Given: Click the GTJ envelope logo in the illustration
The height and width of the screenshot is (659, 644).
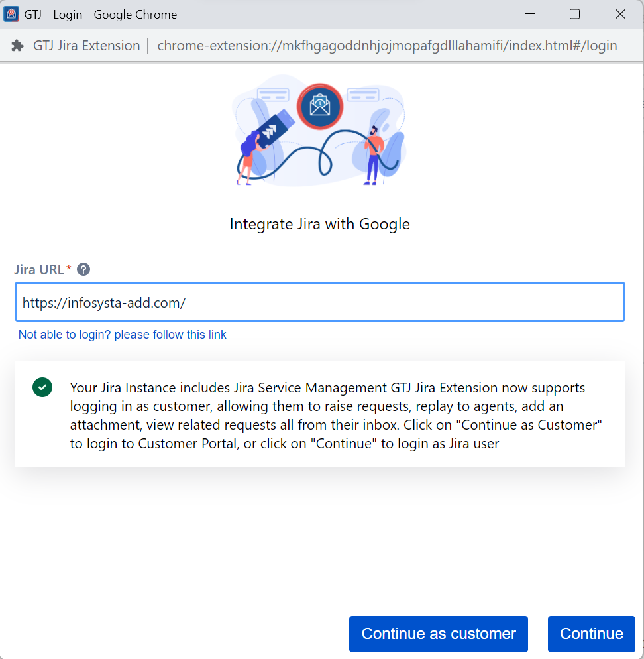Looking at the screenshot, I should [x=319, y=106].
